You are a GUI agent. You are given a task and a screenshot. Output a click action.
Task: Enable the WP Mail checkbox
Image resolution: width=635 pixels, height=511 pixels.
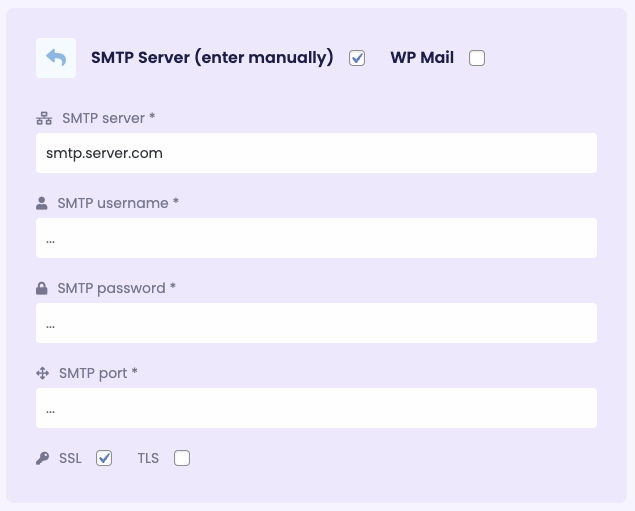(477, 58)
